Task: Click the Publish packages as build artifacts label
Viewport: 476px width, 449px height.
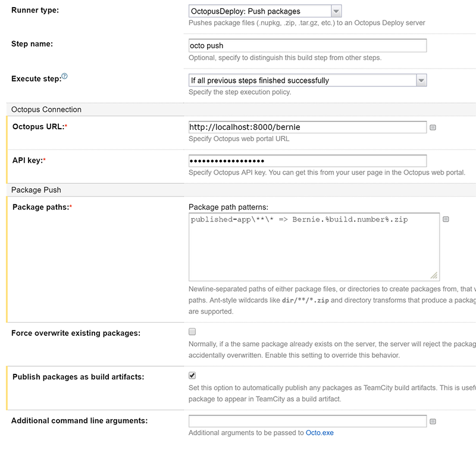Action: [x=78, y=377]
